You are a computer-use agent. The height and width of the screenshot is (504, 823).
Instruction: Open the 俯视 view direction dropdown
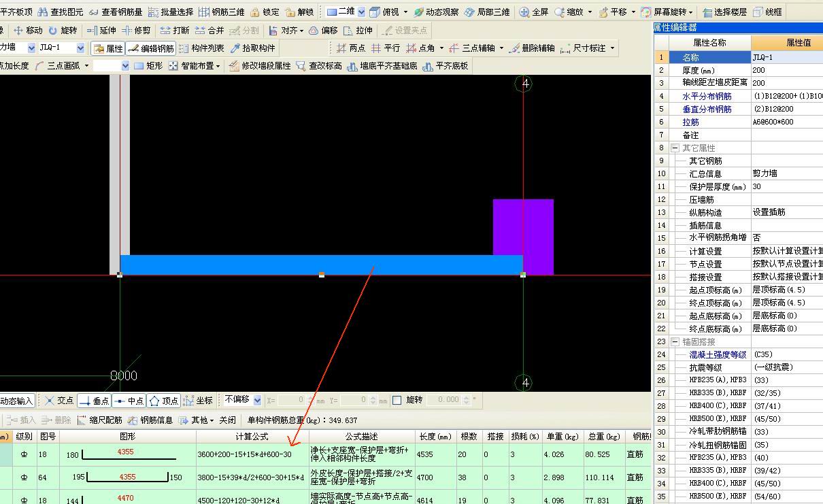click(406, 12)
